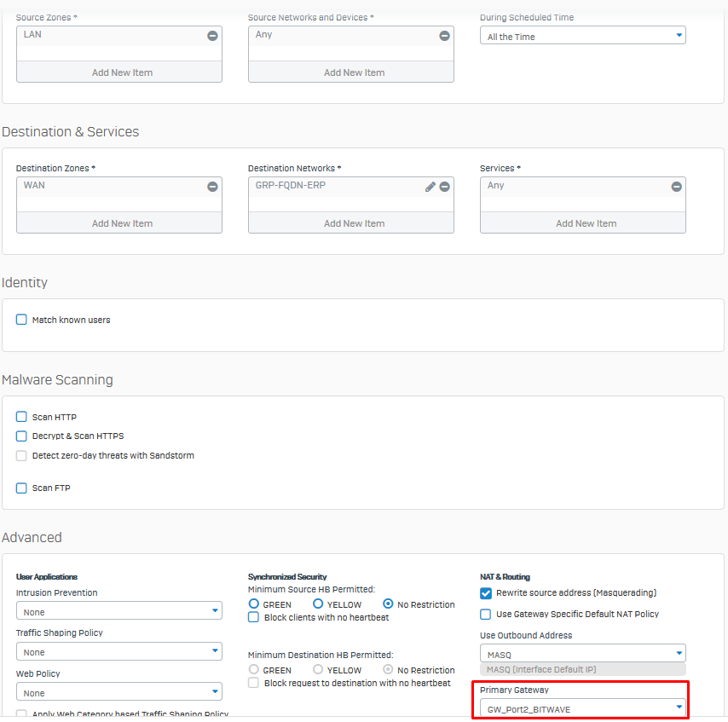
Task: Enable Match known users checkbox
Action: pyautogui.click(x=21, y=320)
